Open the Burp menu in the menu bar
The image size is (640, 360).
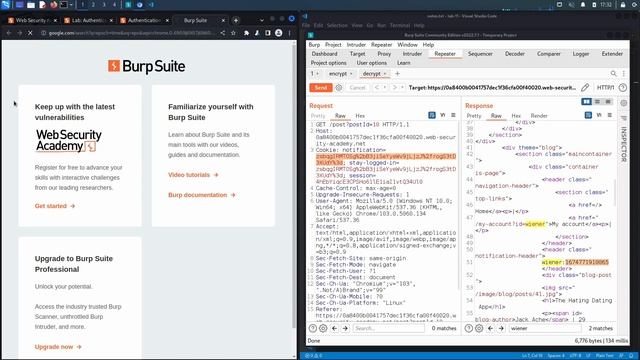[x=314, y=45]
